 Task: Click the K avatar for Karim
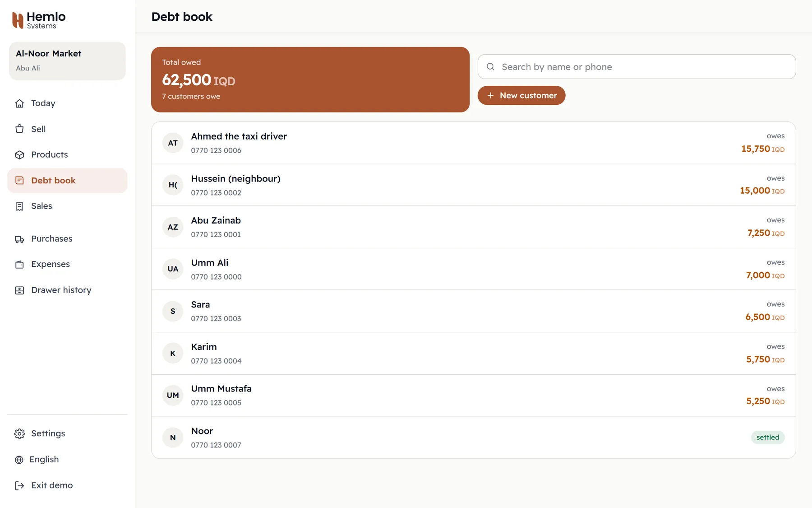173,353
